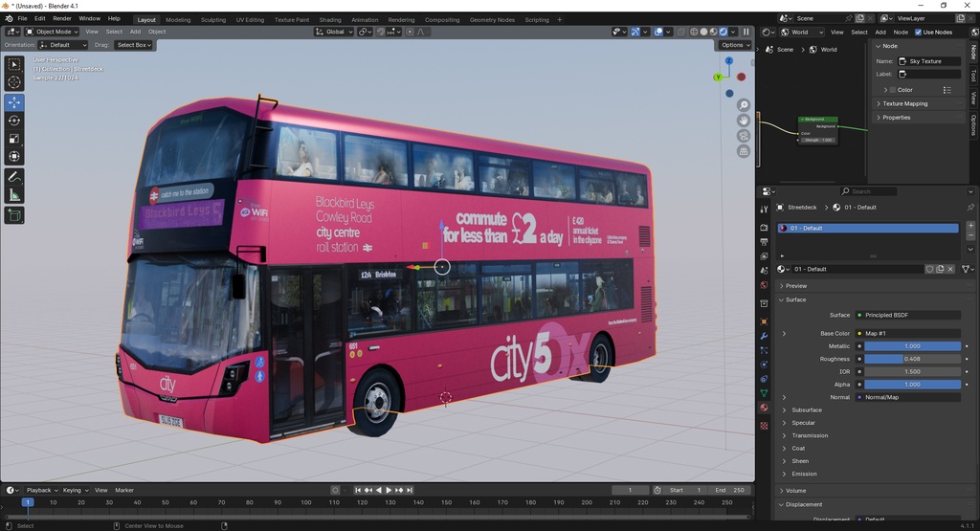Screen dimensions: 980x531
Task: Click the Principled BSDF surface button
Action: [x=909, y=315]
